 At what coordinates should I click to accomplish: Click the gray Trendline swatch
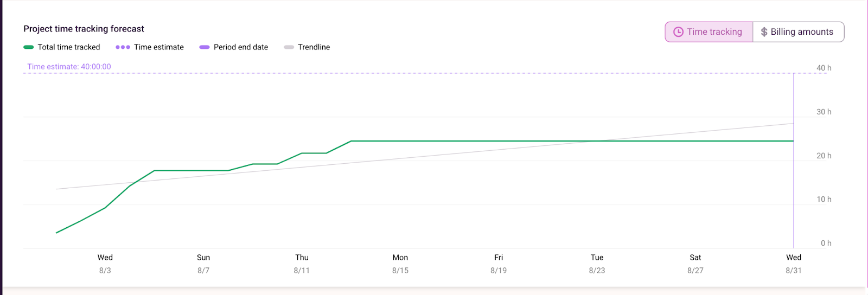[x=289, y=47]
